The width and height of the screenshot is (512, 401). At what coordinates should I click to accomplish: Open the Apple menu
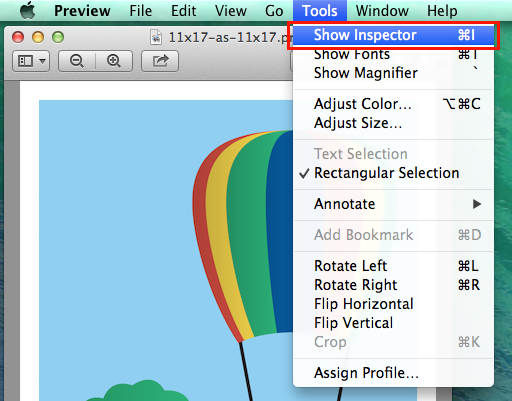(x=28, y=10)
